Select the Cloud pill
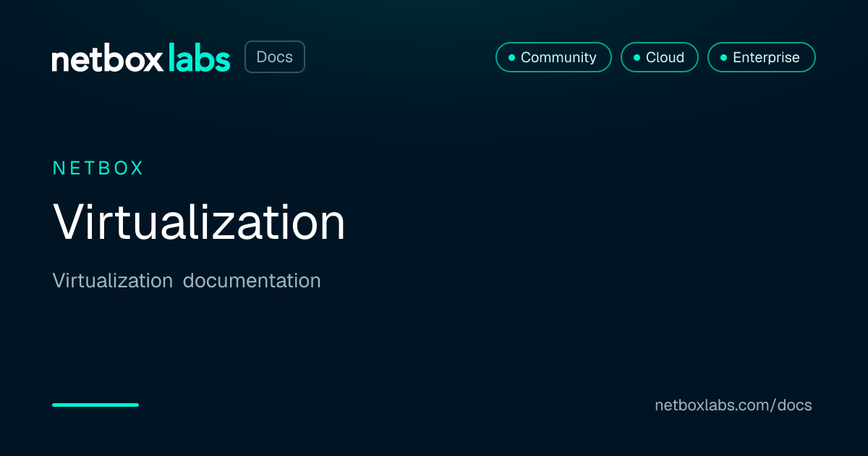The height and width of the screenshot is (456, 868). 660,57
